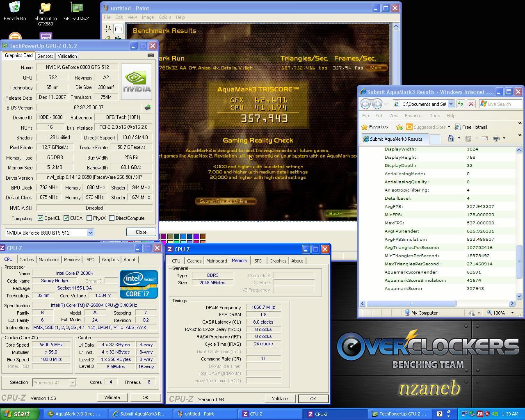
Task: Click GPU-Z screenshot camera icon
Action: 151,55
